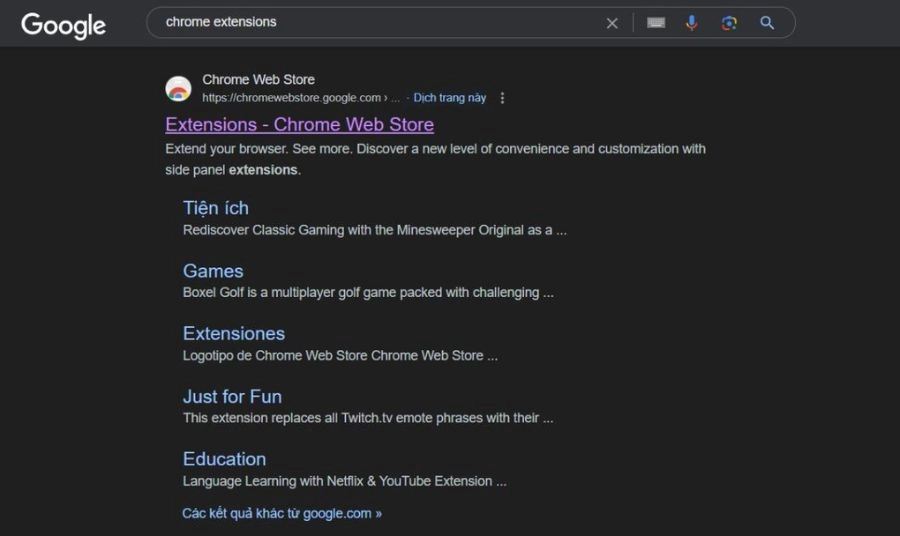The height and width of the screenshot is (536, 900).
Task: Open the Tiện ích sitelink
Action: tap(216, 208)
